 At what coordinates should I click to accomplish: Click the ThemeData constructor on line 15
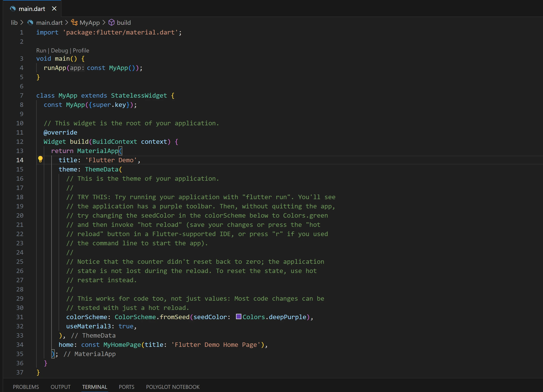[x=102, y=169]
